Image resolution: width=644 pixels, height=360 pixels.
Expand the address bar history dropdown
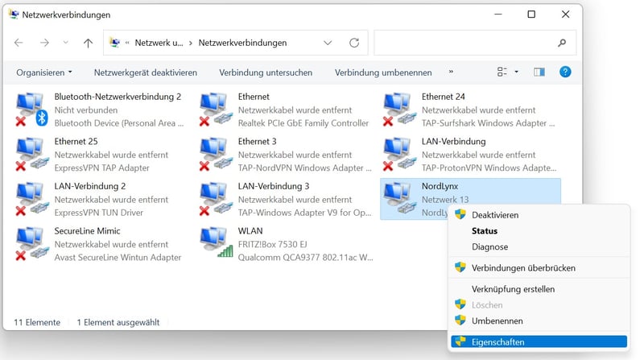point(328,43)
